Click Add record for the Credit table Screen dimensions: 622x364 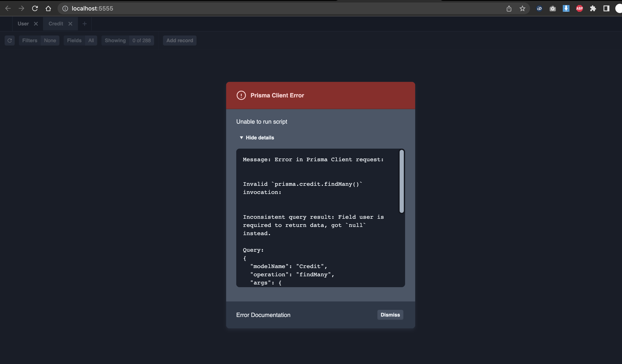click(x=180, y=40)
